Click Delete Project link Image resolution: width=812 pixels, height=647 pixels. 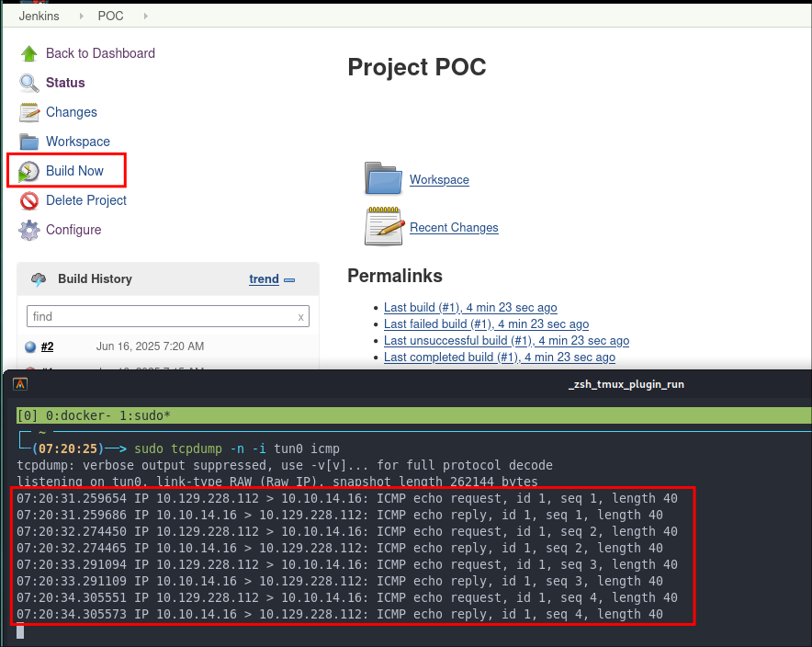point(86,200)
